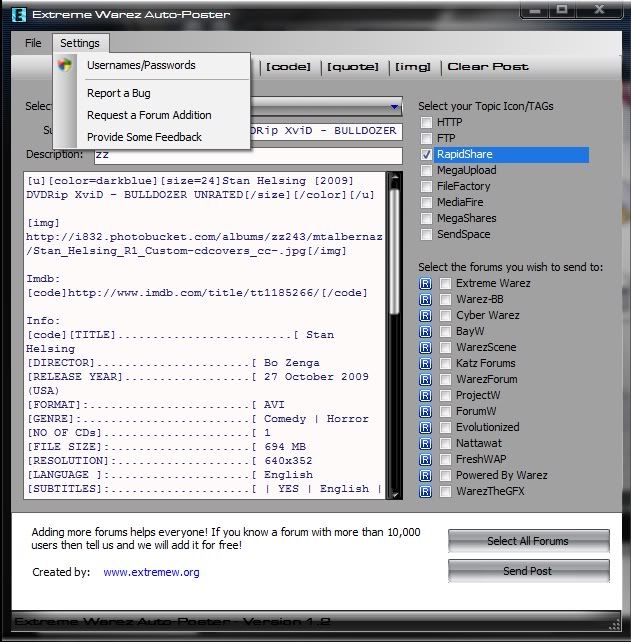Enable ProjectW in the forum list
This screenshot has width=631, height=642.
[446, 395]
